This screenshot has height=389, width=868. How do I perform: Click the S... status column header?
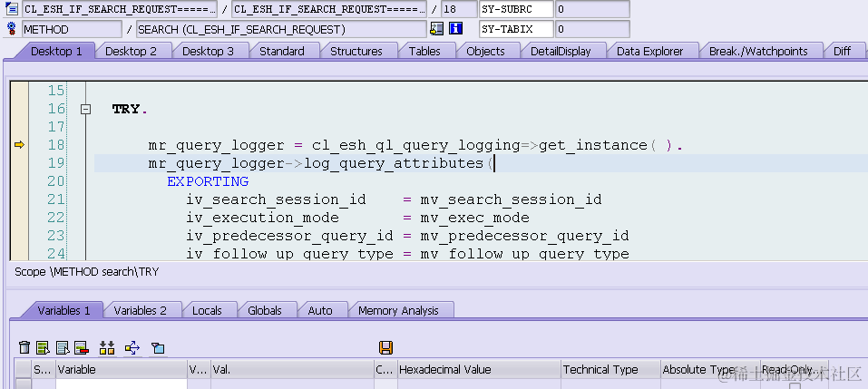44,370
